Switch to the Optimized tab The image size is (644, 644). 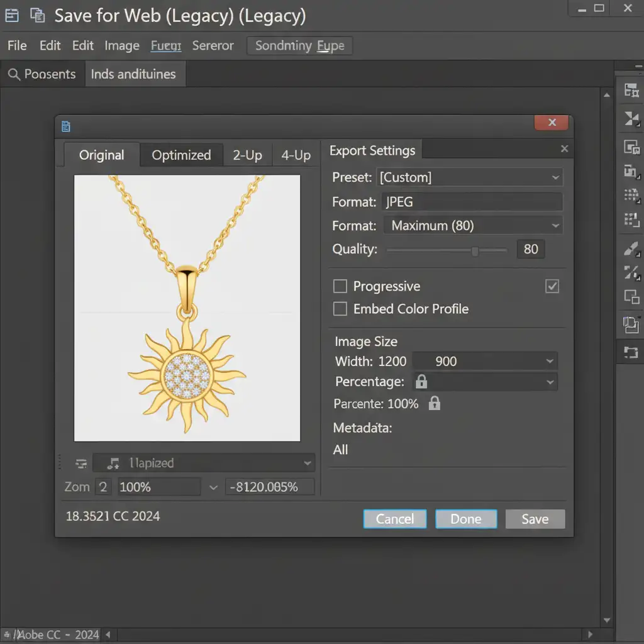(181, 155)
